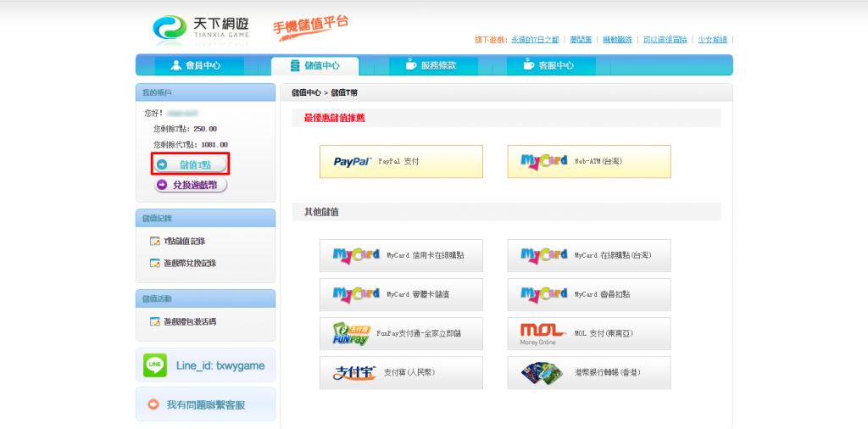Viewport: 868px width, 429px height.
Task: Choose MyCard Web-ATM(台灣) option
Action: (589, 162)
